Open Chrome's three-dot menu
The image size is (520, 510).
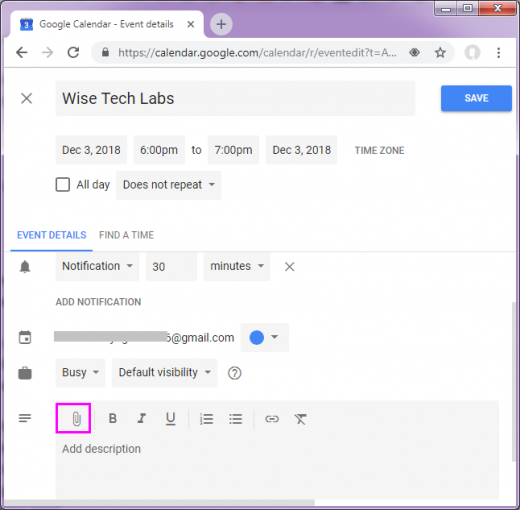pos(498,52)
